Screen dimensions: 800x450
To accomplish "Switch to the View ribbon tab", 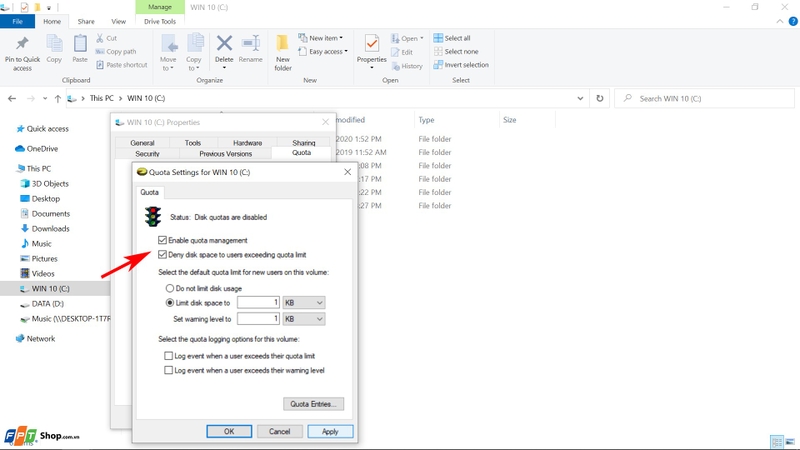I will click(118, 21).
